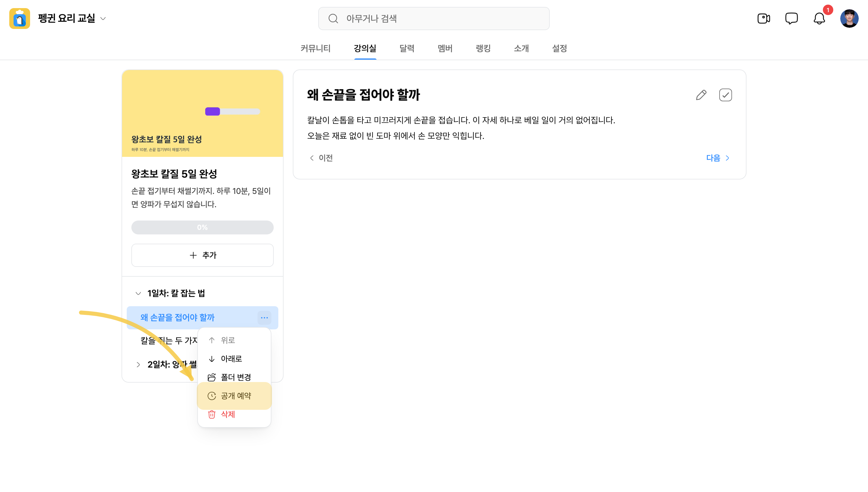Switch to the 달력 tab

407,48
